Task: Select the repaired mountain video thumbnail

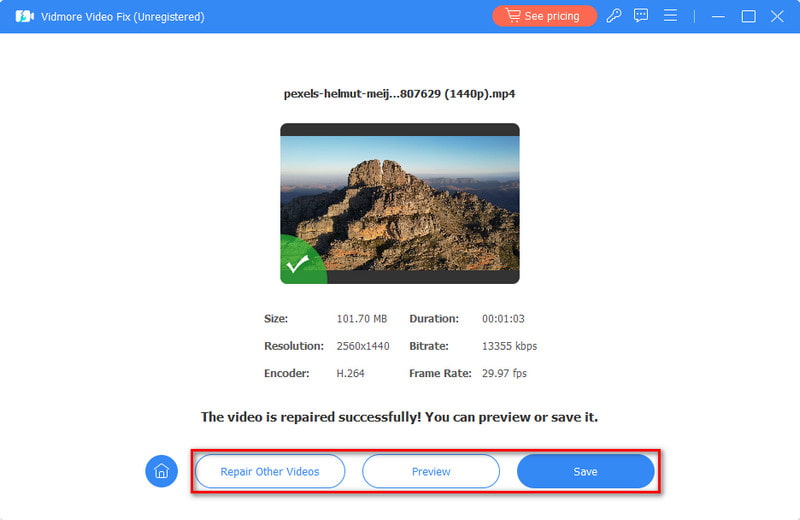Action: click(x=400, y=203)
